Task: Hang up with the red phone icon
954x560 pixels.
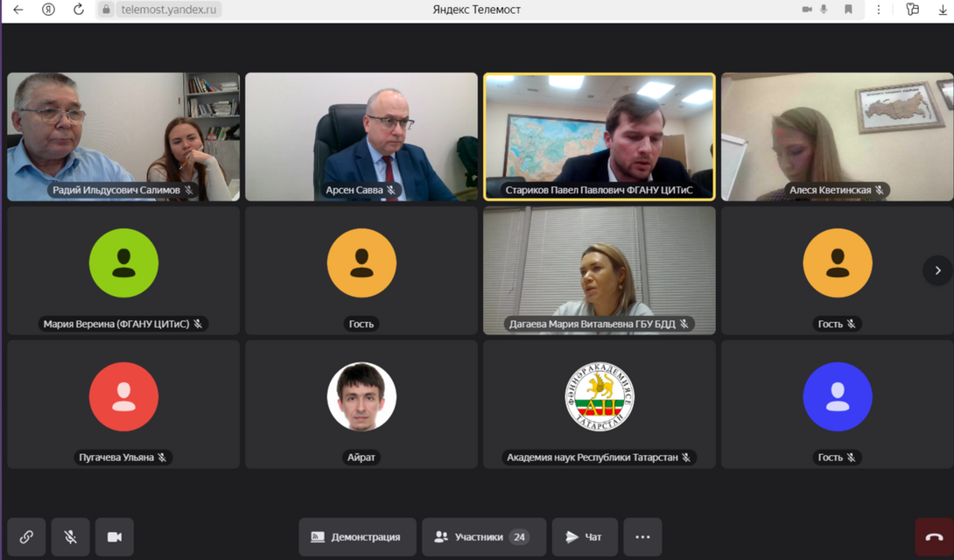Action: point(934,537)
